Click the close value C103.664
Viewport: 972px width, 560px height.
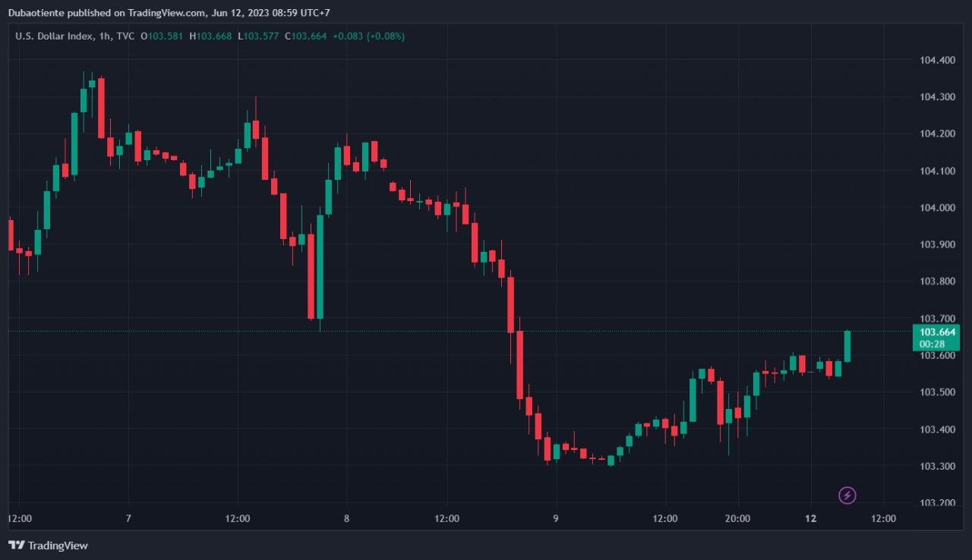point(305,36)
